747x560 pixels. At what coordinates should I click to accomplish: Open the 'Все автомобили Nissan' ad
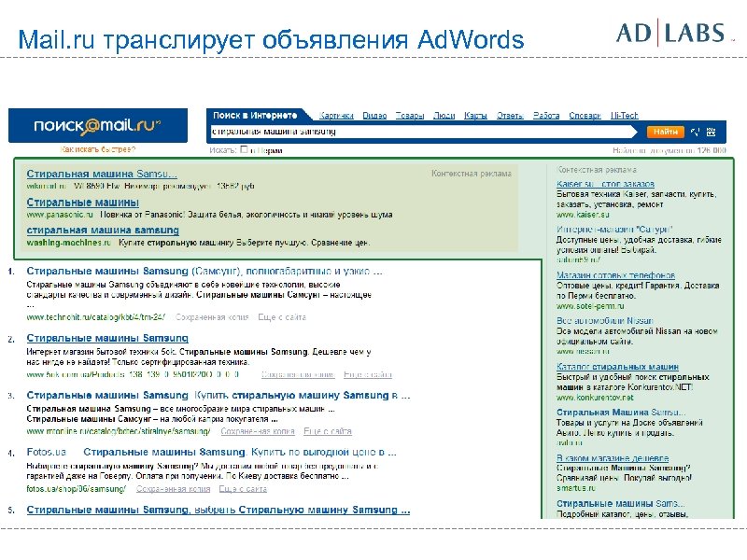click(605, 321)
